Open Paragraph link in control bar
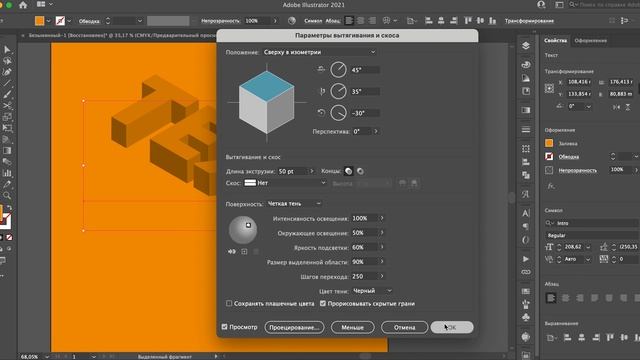This screenshot has width=640, height=360. [333, 21]
